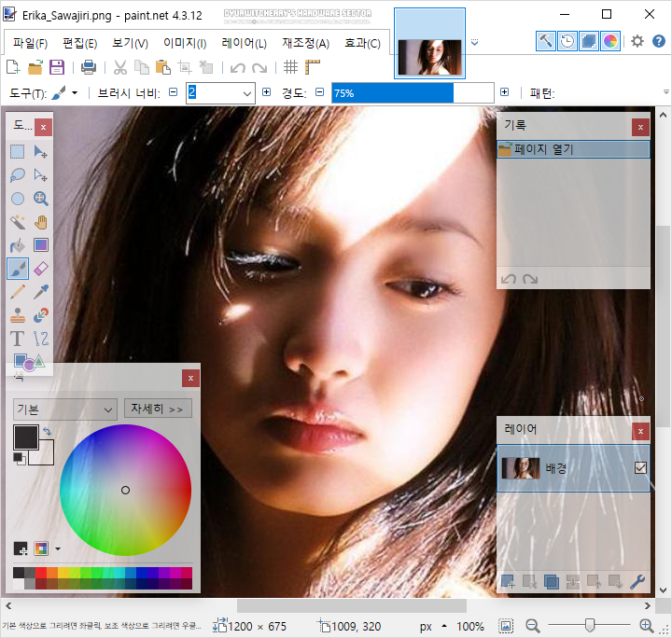Select the Color Picker eyedropper tool

(x=41, y=293)
